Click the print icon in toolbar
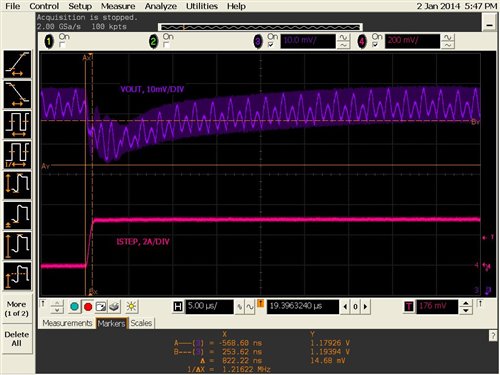 [x=114, y=306]
